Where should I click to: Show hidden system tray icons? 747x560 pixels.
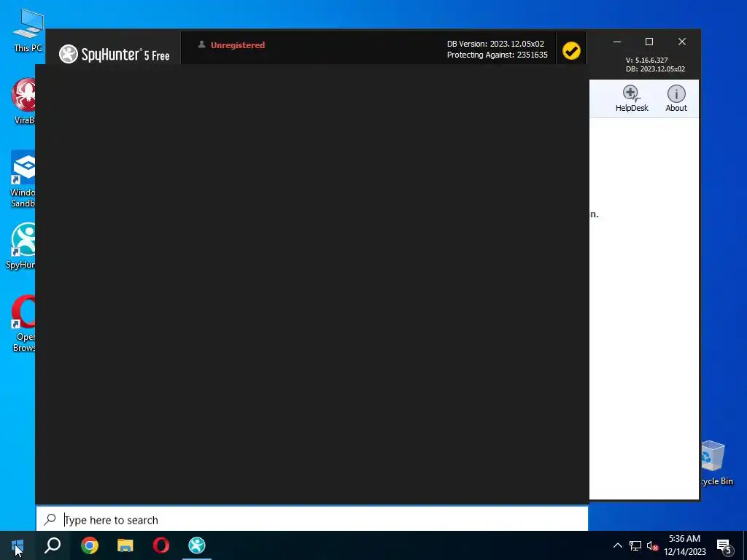617,545
